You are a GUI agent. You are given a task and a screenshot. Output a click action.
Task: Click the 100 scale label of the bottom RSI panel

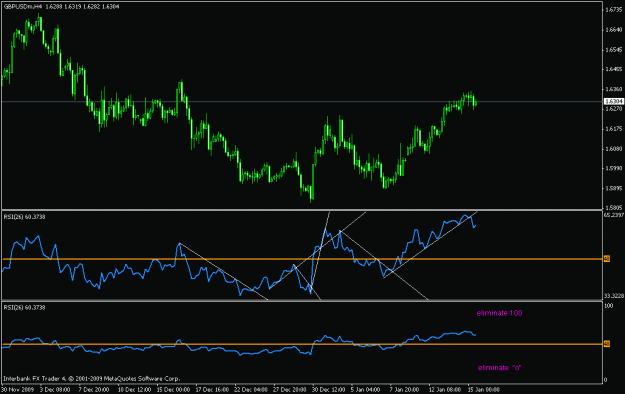coord(609,306)
